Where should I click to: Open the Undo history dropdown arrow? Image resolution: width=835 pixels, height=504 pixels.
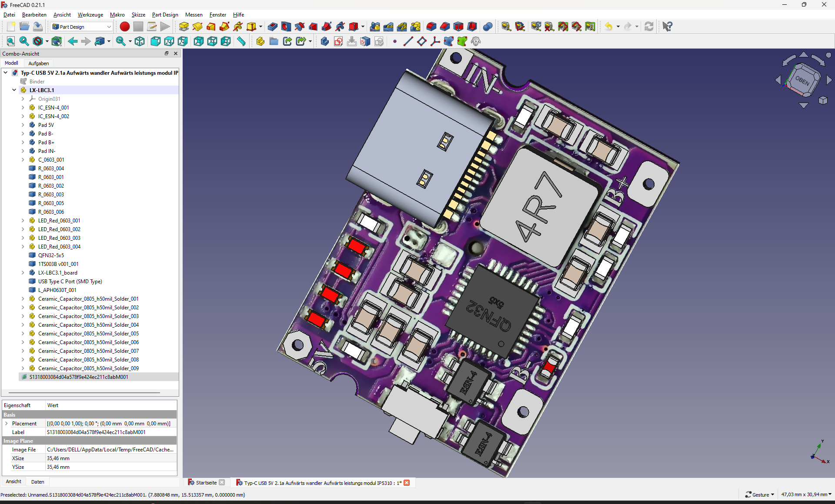point(618,27)
